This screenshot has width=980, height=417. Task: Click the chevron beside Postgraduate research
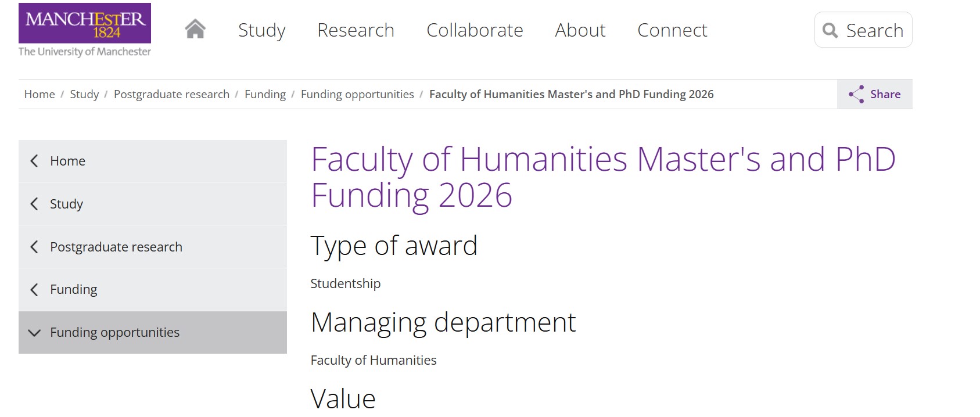[x=34, y=246]
